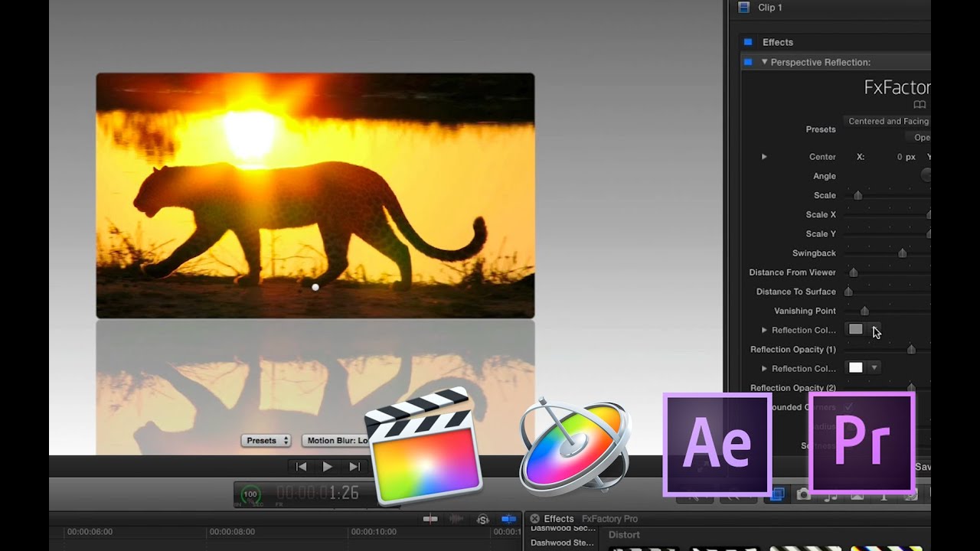Collapse the Perspective Reflection disclosure triangle
980x551 pixels.
(x=764, y=62)
